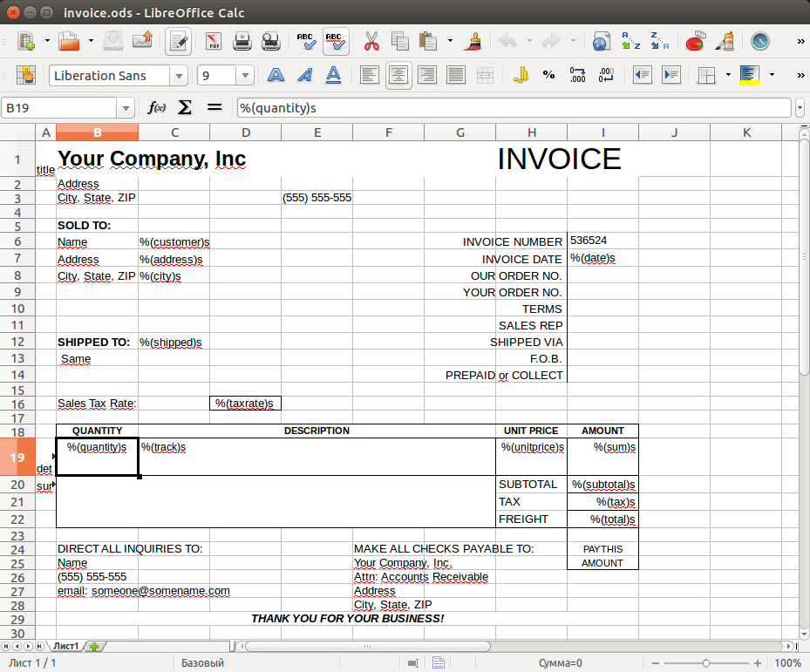Open the borders dropdown arrow
Image resolution: width=810 pixels, height=672 pixels.
tap(728, 75)
